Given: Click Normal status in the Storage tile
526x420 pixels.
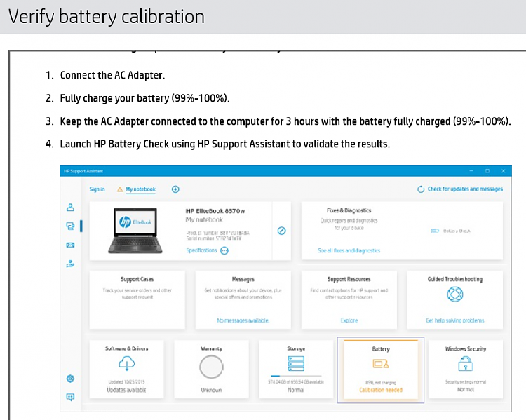Looking at the screenshot, I should pyautogui.click(x=296, y=390).
